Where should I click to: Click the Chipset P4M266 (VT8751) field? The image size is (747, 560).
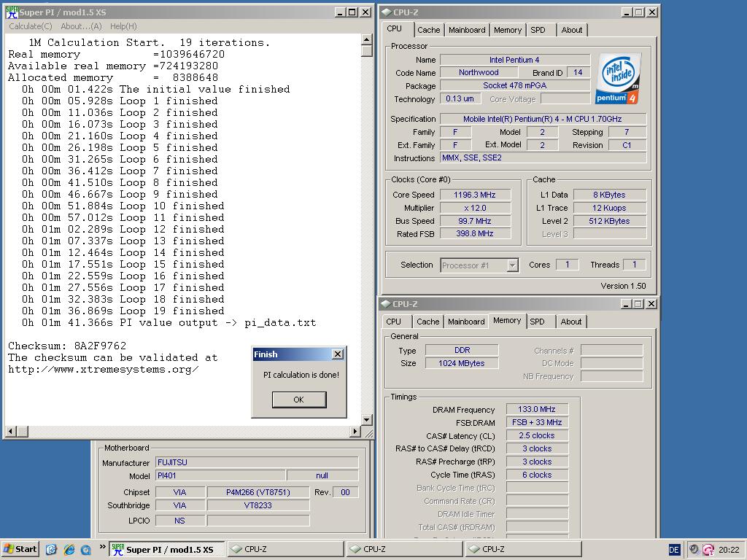(x=258, y=492)
